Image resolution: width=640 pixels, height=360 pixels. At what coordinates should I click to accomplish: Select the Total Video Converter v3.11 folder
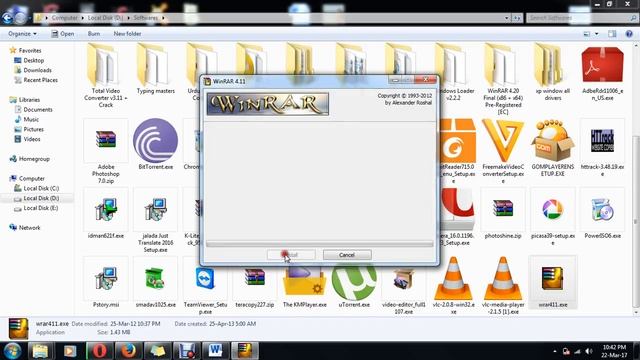click(x=102, y=64)
